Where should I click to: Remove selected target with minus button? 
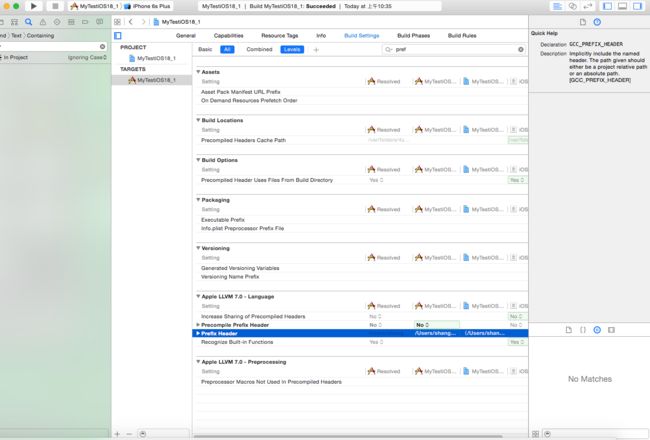pos(129,434)
